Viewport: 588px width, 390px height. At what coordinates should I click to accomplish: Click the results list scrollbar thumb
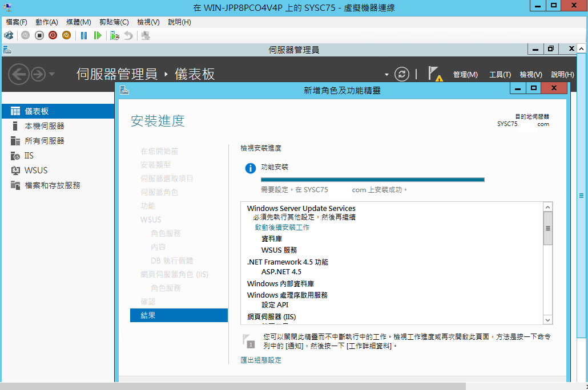click(547, 228)
